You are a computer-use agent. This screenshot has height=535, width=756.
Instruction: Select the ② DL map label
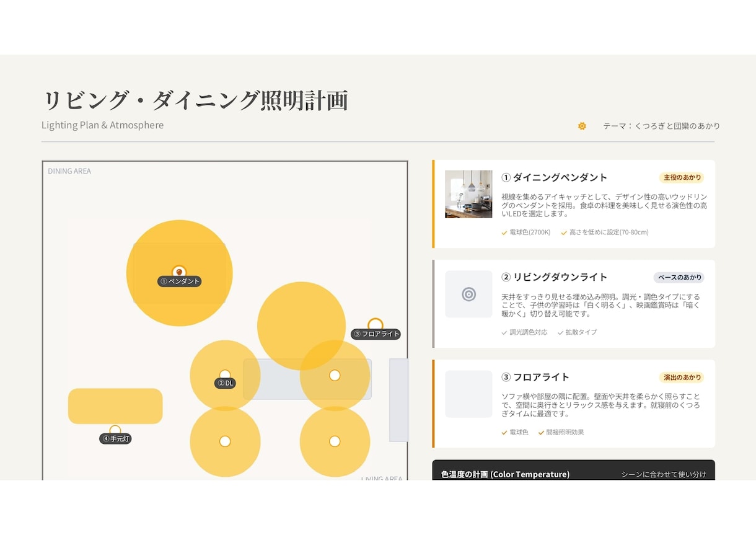click(226, 383)
